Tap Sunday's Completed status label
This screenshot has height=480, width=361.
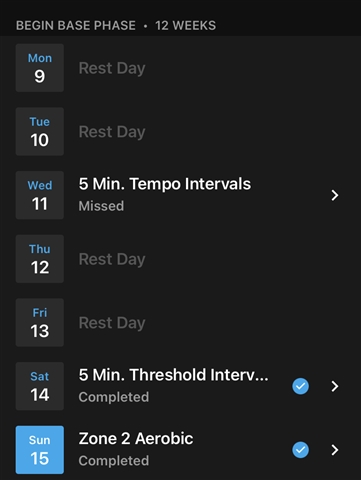pyautogui.click(x=114, y=461)
